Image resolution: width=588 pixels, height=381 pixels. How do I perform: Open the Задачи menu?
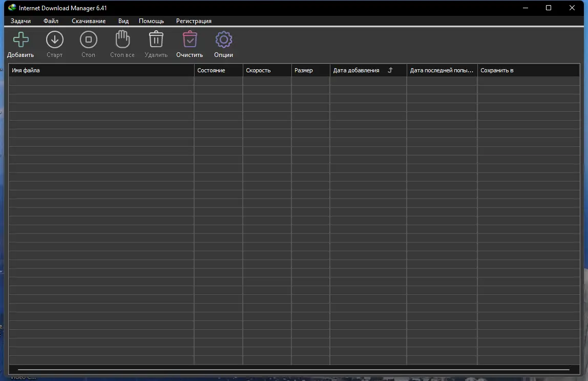click(20, 21)
